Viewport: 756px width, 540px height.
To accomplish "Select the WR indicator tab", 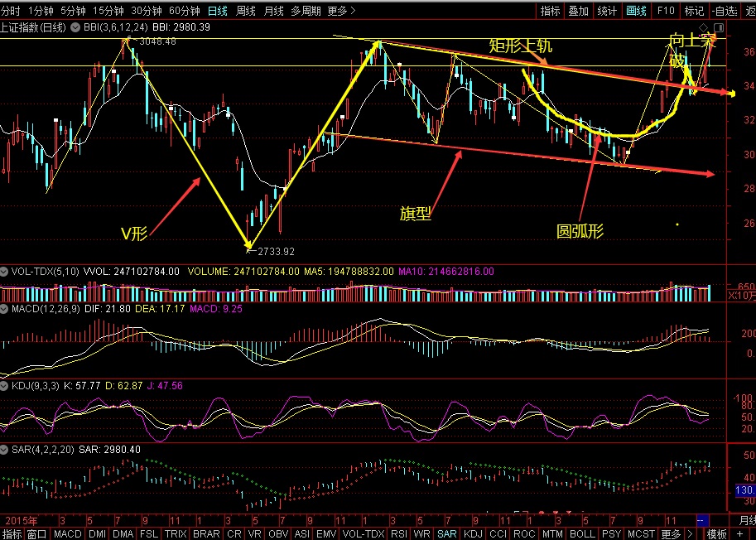I will click(421, 533).
